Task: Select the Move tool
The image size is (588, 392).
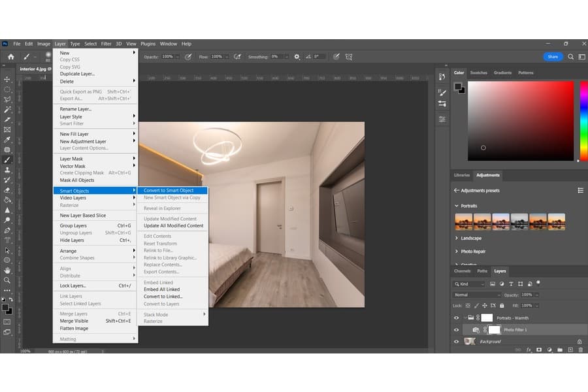Action: [7, 79]
